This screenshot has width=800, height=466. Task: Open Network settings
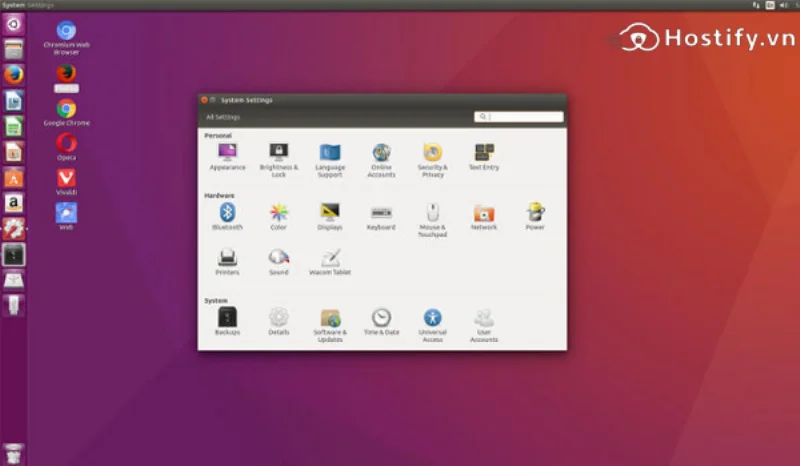point(484,217)
